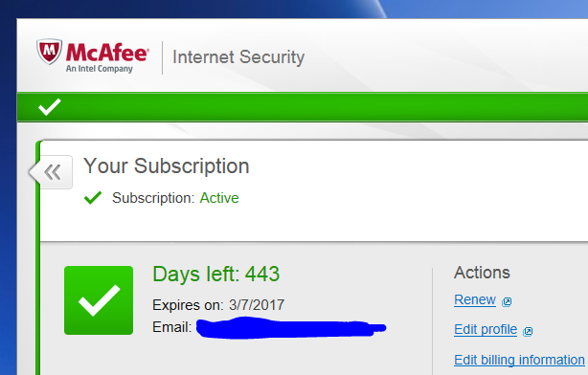Viewport: 588px width, 375px height.
Task: Click the large green checkmark square
Action: (x=99, y=300)
